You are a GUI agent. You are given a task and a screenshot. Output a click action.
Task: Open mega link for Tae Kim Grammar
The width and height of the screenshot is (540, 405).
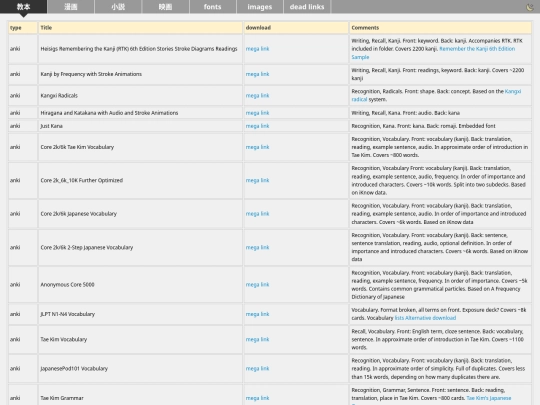(257, 398)
